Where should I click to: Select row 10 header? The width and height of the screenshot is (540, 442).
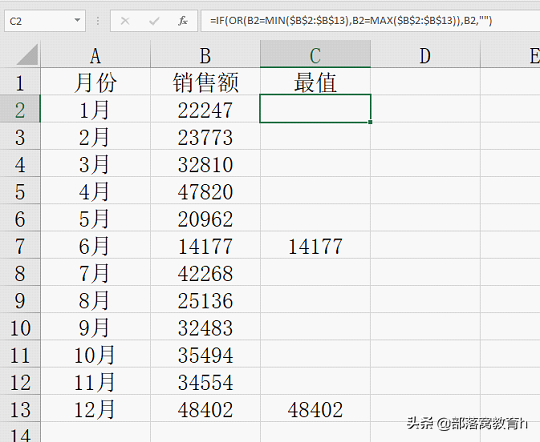click(x=20, y=327)
